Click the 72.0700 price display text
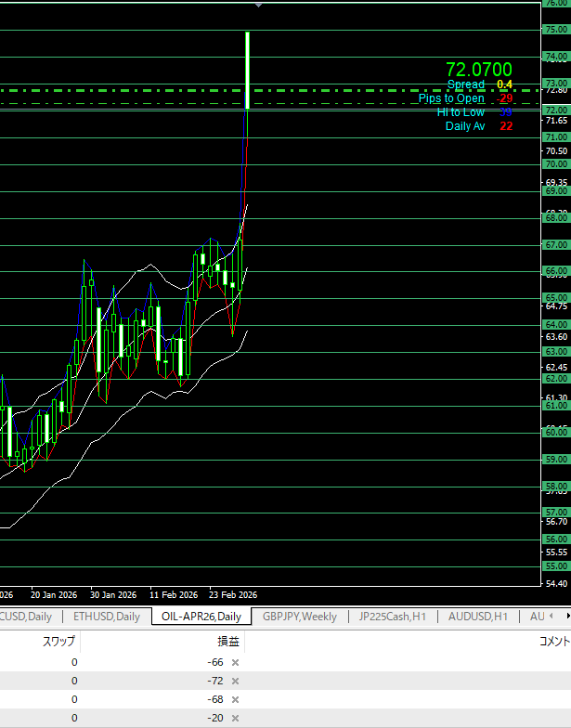571x728 pixels. point(478,70)
